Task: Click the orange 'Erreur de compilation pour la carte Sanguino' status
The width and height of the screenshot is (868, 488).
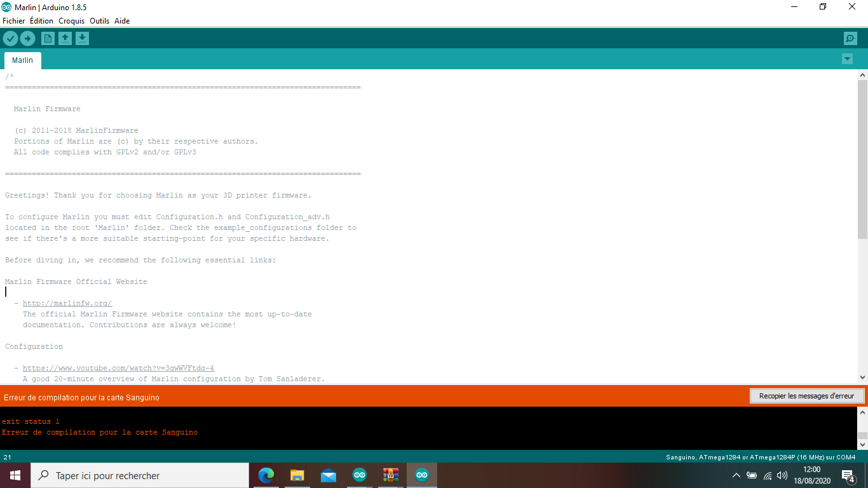Action: (x=81, y=398)
